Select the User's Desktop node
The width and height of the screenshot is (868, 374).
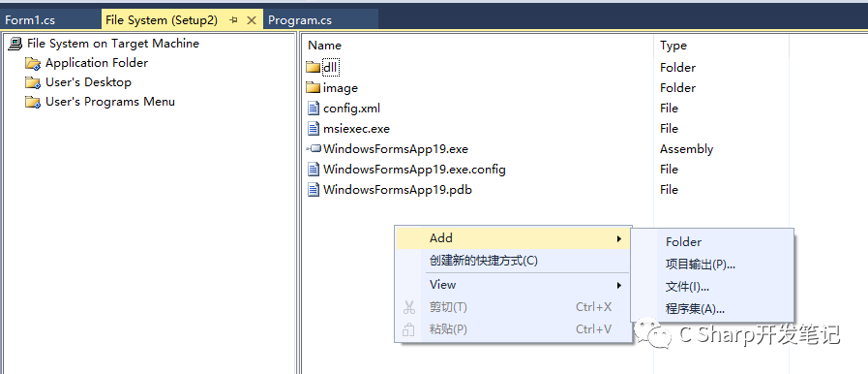89,82
